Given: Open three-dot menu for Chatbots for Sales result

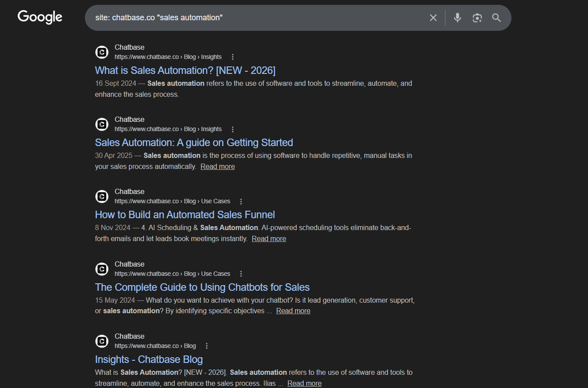Looking at the screenshot, I should tap(241, 274).
